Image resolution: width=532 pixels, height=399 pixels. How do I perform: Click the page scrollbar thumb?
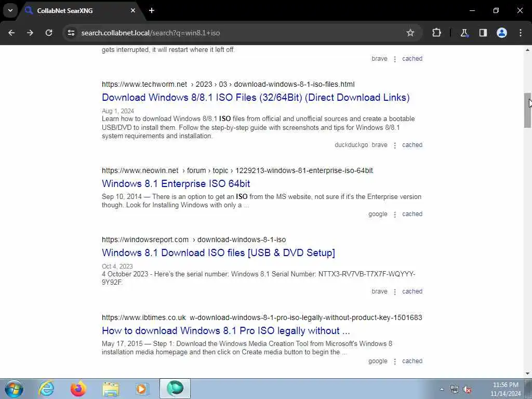(x=527, y=110)
